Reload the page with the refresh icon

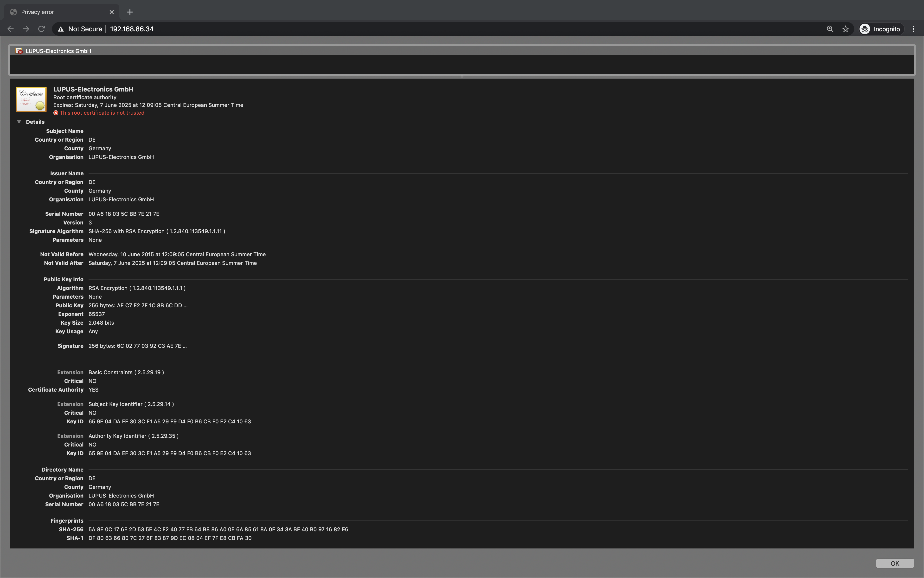coord(42,29)
